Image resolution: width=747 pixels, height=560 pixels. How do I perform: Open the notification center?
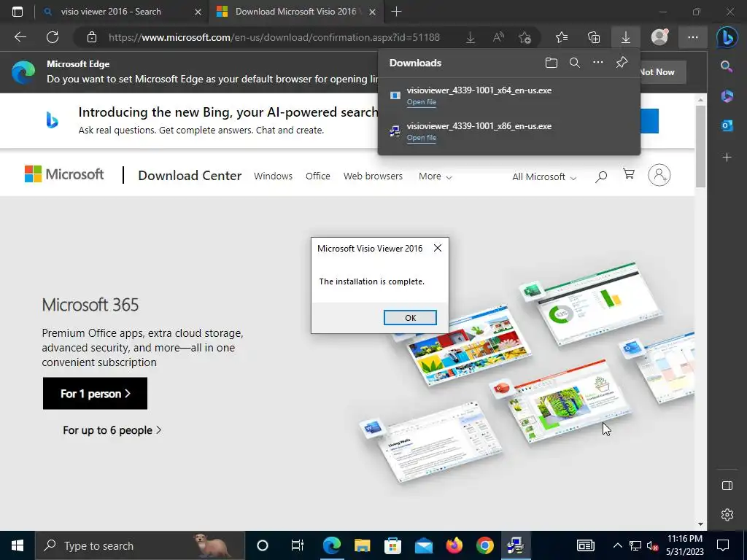723,545
